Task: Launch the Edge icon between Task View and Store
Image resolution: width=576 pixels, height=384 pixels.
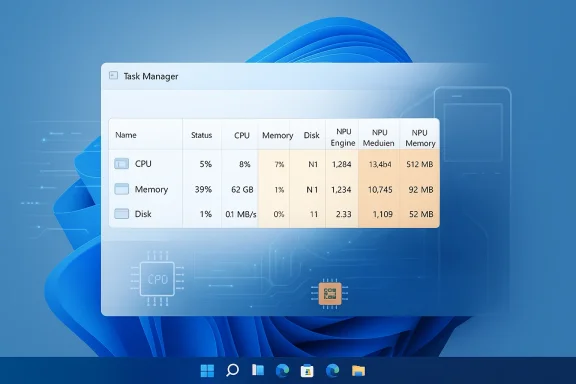Action: pos(282,370)
